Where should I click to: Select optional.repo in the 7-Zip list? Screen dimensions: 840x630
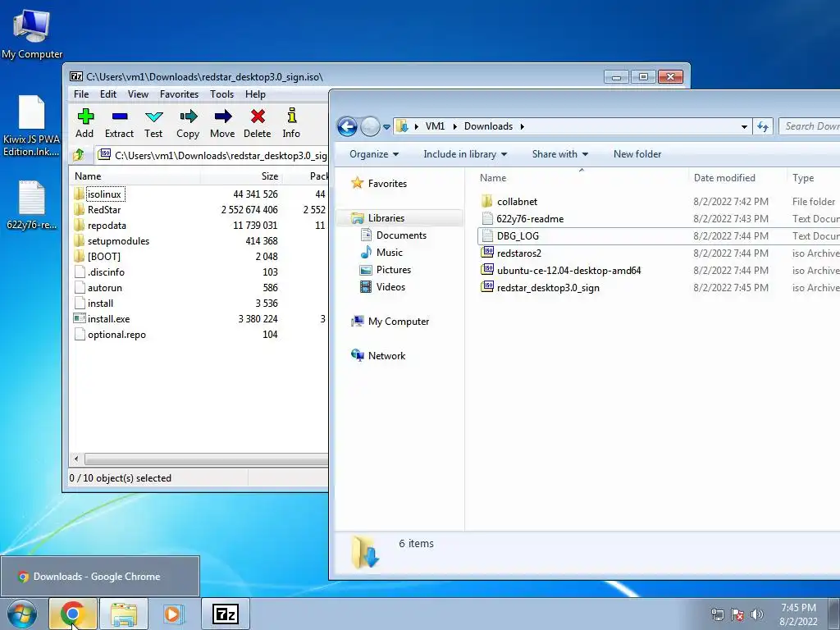pyautogui.click(x=116, y=335)
